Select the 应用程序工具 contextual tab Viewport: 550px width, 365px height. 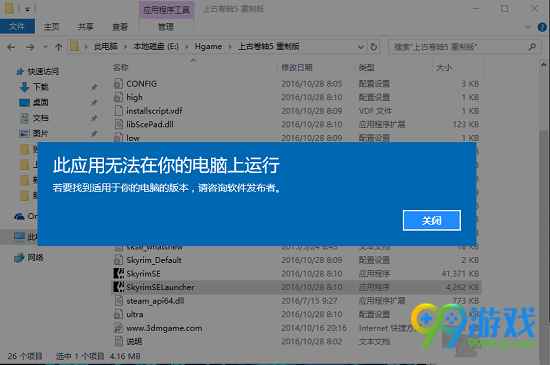tap(166, 9)
